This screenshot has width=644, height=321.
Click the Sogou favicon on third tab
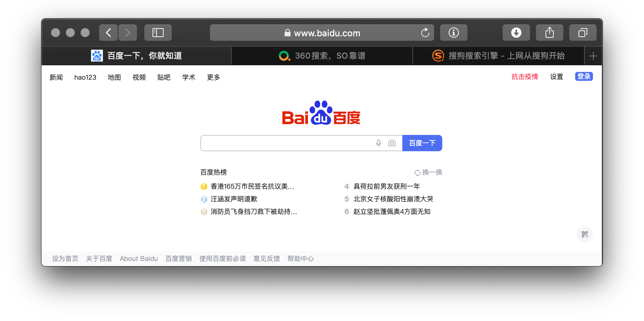pyautogui.click(x=438, y=56)
